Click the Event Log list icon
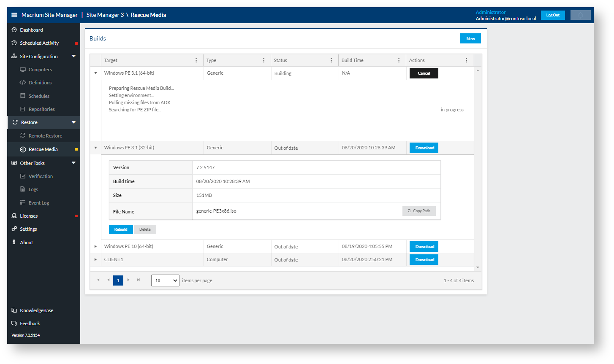Screen dimensions: 614x364 click(x=23, y=203)
